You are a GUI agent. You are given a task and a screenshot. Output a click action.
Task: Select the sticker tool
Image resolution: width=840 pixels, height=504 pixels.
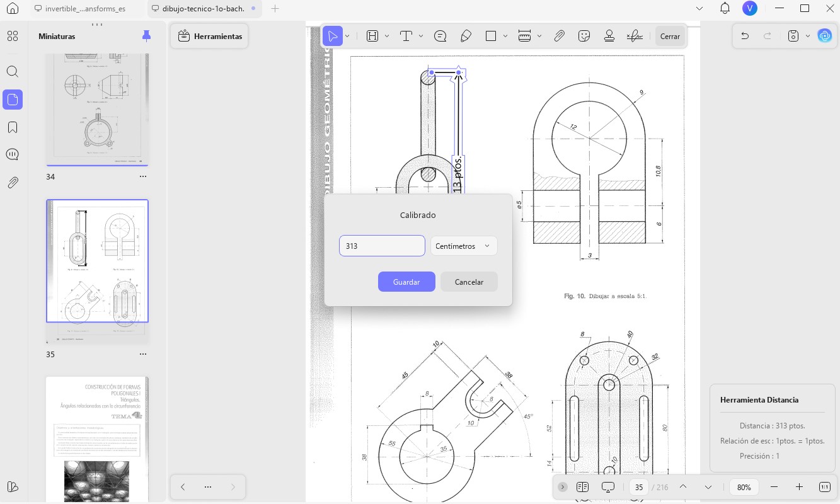point(584,36)
